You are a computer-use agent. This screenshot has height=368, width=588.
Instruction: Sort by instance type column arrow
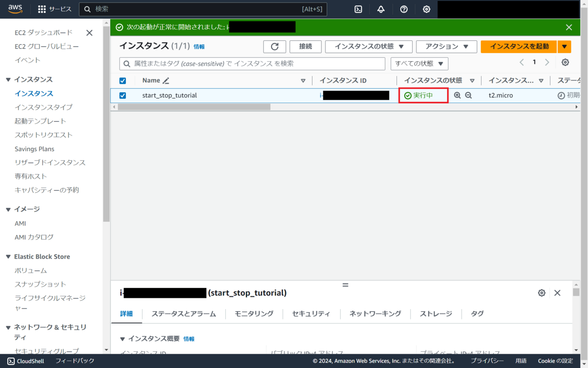point(541,81)
